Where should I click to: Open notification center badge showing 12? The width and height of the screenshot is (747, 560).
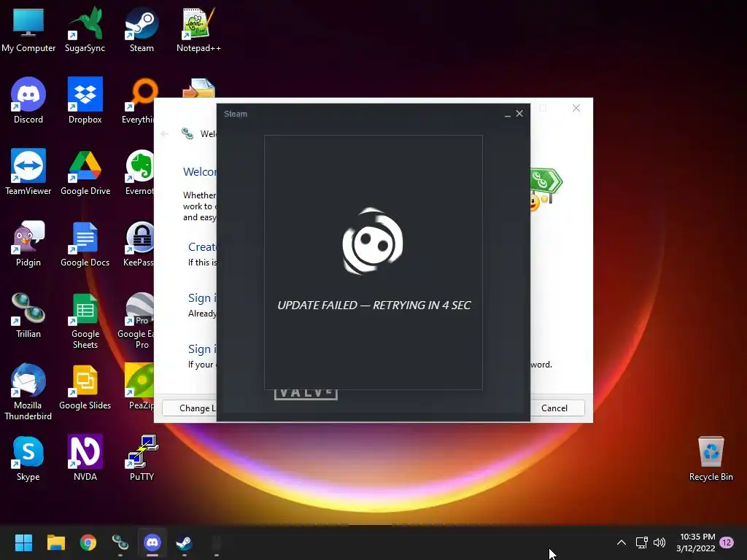click(727, 542)
